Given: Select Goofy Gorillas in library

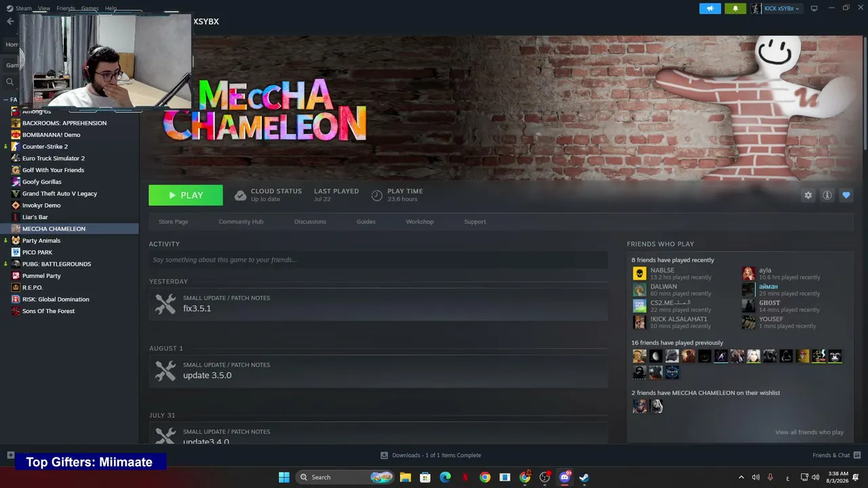Looking at the screenshot, I should tap(41, 182).
